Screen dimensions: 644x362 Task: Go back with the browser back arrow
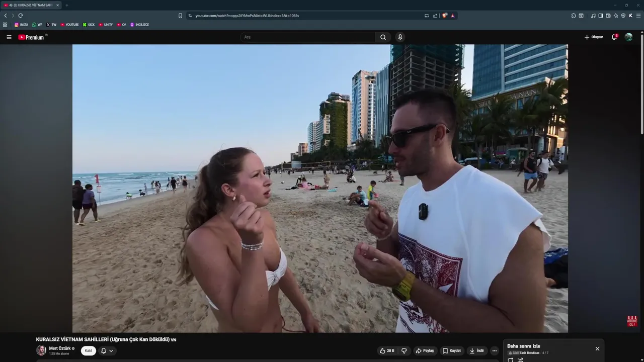[x=6, y=16]
